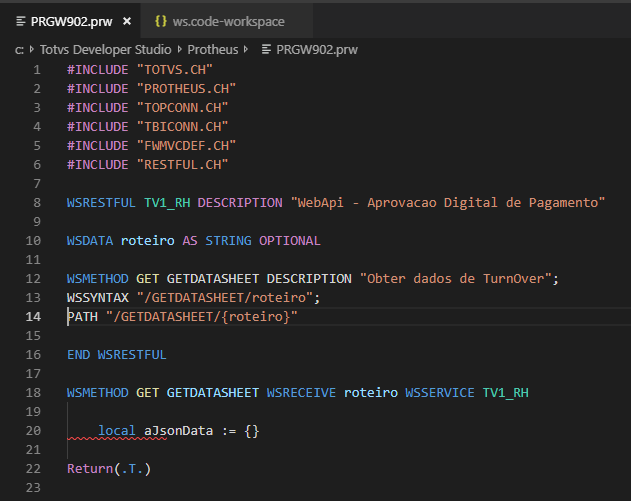Click line number 1 in the gutter

pyautogui.click(x=37, y=70)
